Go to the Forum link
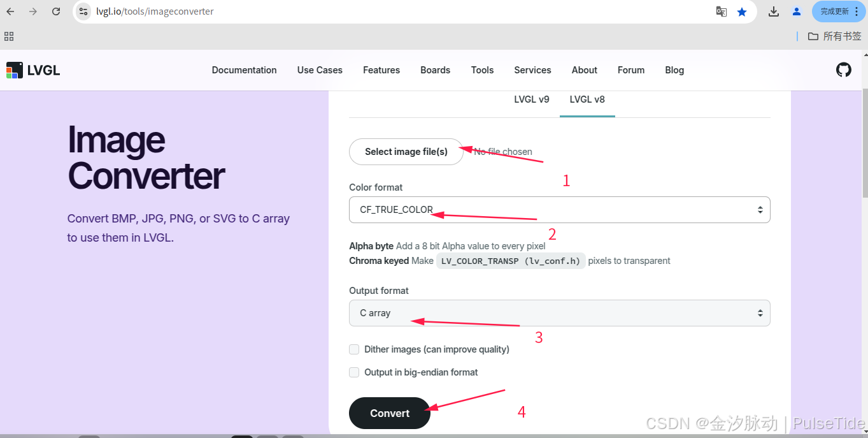The image size is (868, 438). (x=631, y=70)
